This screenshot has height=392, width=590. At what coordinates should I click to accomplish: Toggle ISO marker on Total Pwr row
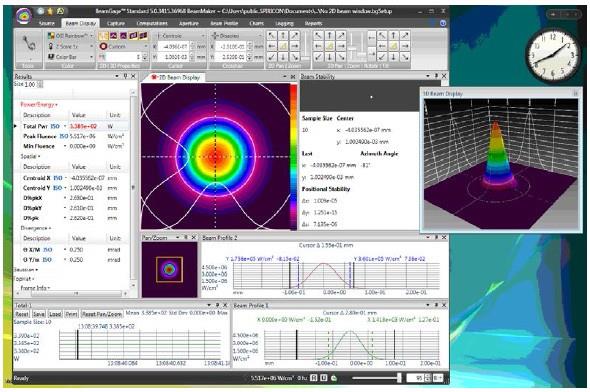coord(55,126)
